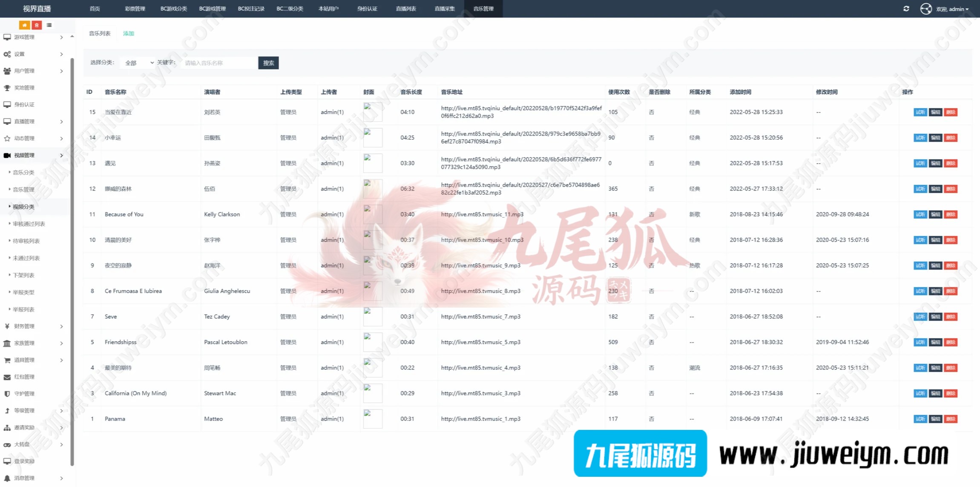Click the 红包管理 envelope icon
Screen dimensions: 980x487
[7, 377]
